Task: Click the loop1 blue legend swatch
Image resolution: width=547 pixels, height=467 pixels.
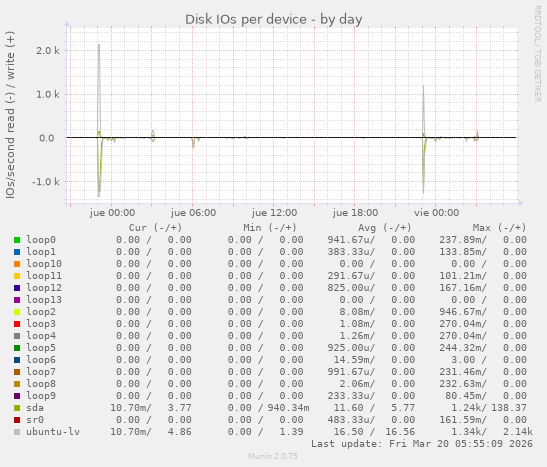Action: 17,252
